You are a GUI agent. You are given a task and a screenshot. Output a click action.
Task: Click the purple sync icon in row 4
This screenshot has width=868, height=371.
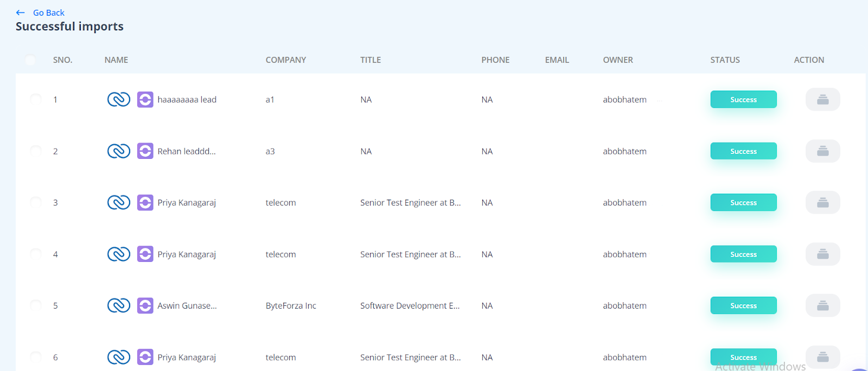145,254
